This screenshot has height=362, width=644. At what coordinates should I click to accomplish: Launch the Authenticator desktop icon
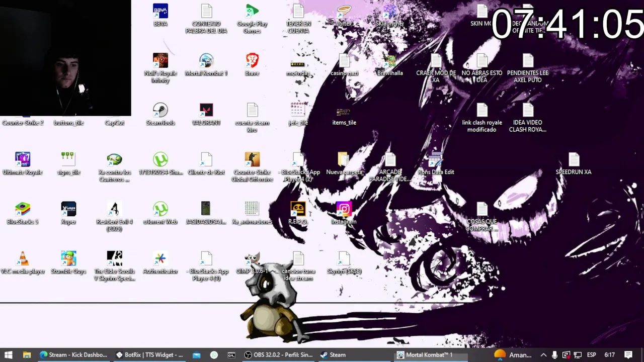coord(160,263)
